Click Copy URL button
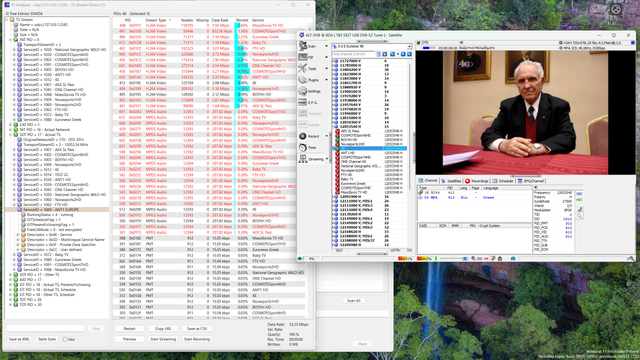 coord(163,329)
